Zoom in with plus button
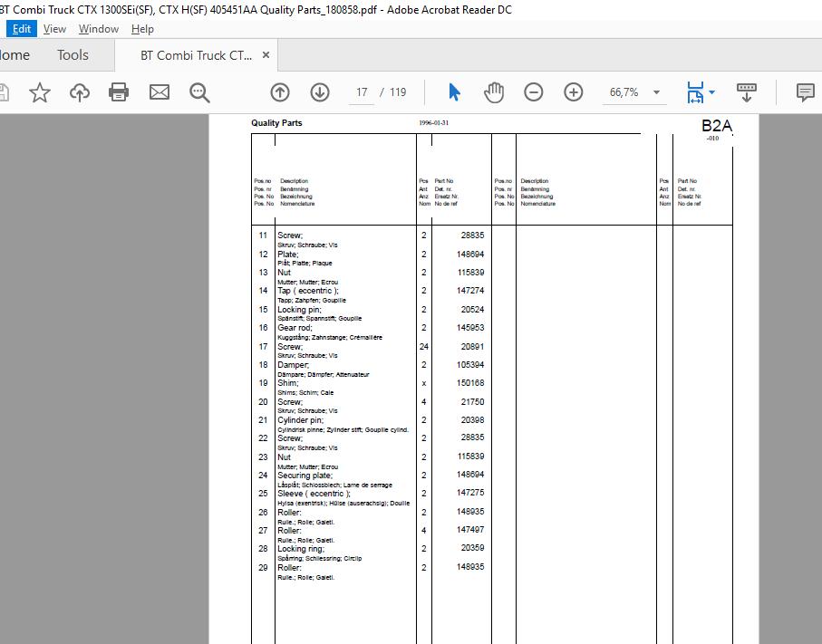This screenshot has width=822, height=644. (574, 92)
